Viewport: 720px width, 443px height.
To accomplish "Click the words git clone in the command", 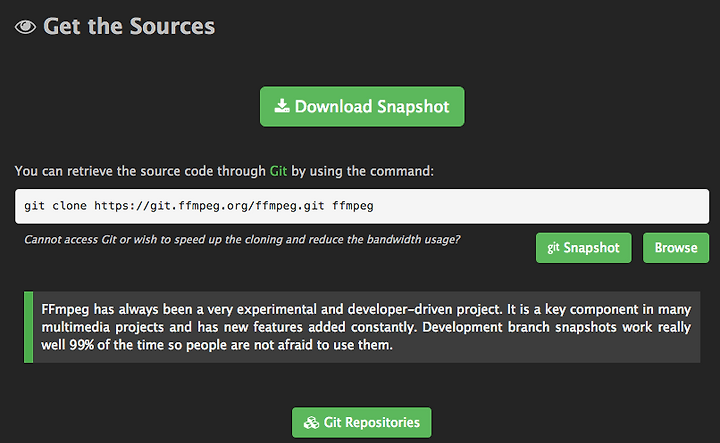I will 55,206.
